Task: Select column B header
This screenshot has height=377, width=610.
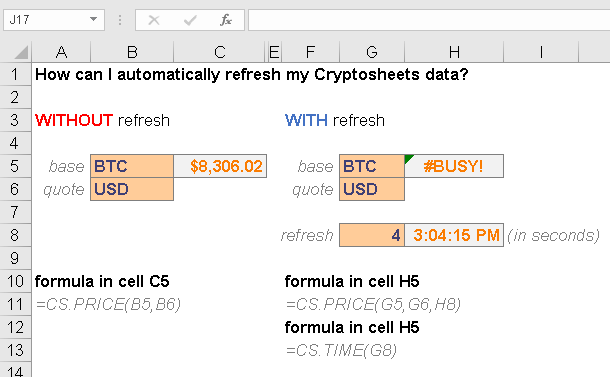Action: pos(132,52)
